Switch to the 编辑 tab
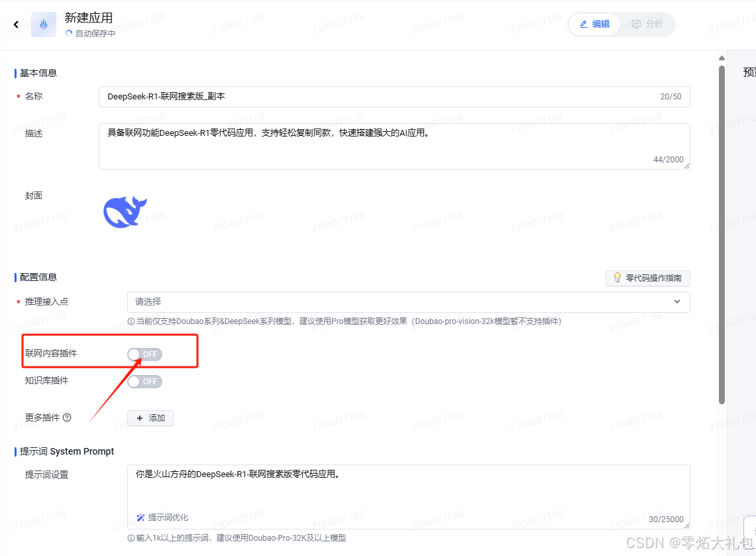The image size is (756, 556). (x=594, y=24)
